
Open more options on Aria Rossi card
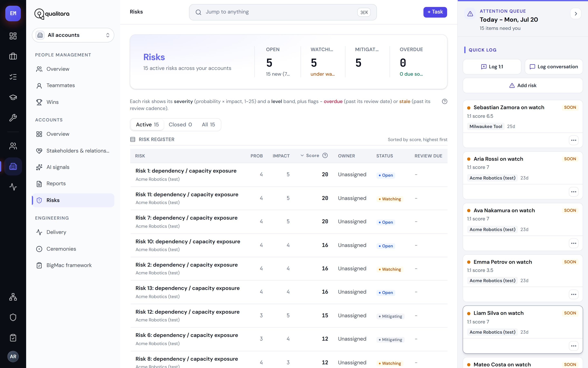[x=574, y=192]
